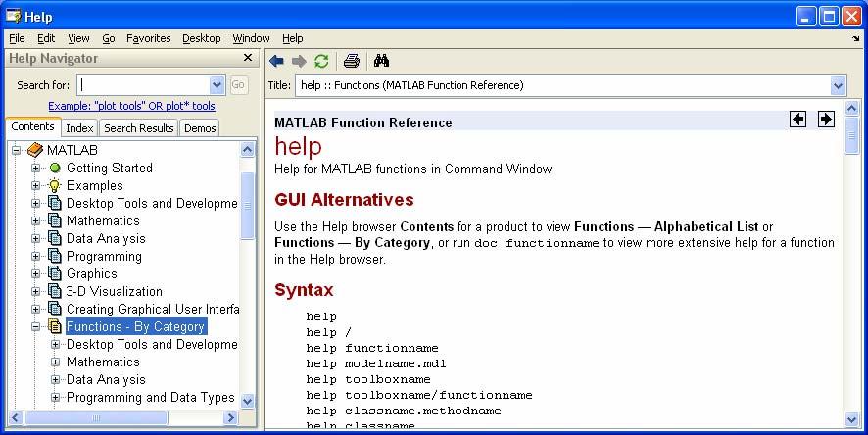Select Graphics in the contents tree
Viewport: 868px width, 435px height.
(x=92, y=274)
